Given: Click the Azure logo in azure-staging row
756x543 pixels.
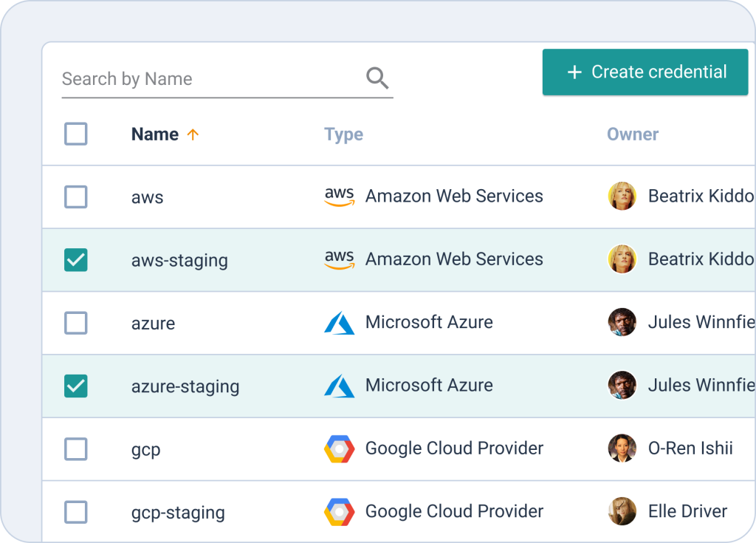Looking at the screenshot, I should pos(339,386).
